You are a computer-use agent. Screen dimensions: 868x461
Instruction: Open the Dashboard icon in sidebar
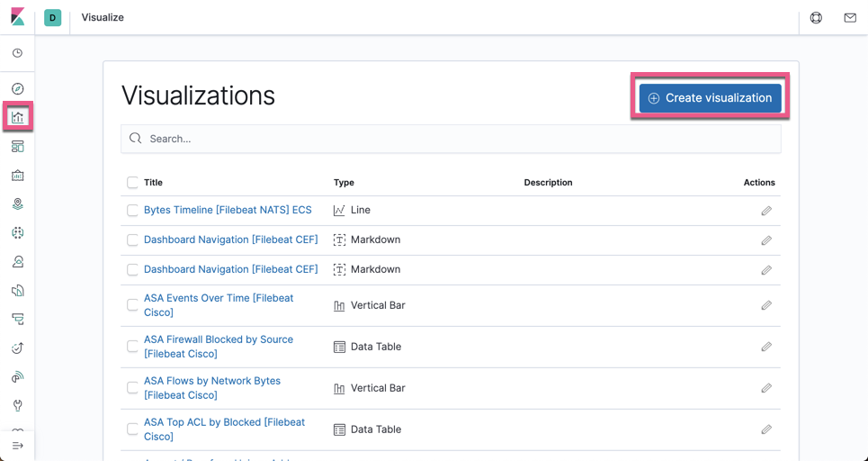pyautogui.click(x=18, y=146)
